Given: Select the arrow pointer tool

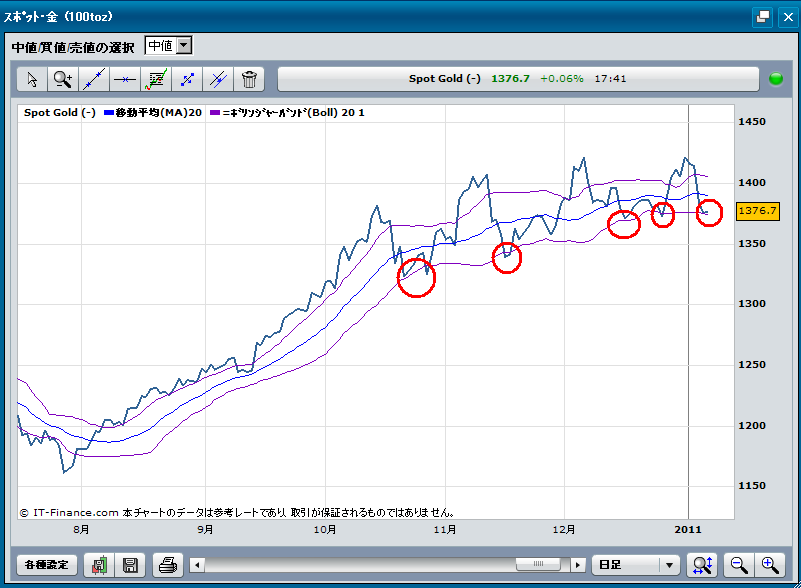Looking at the screenshot, I should (x=31, y=79).
